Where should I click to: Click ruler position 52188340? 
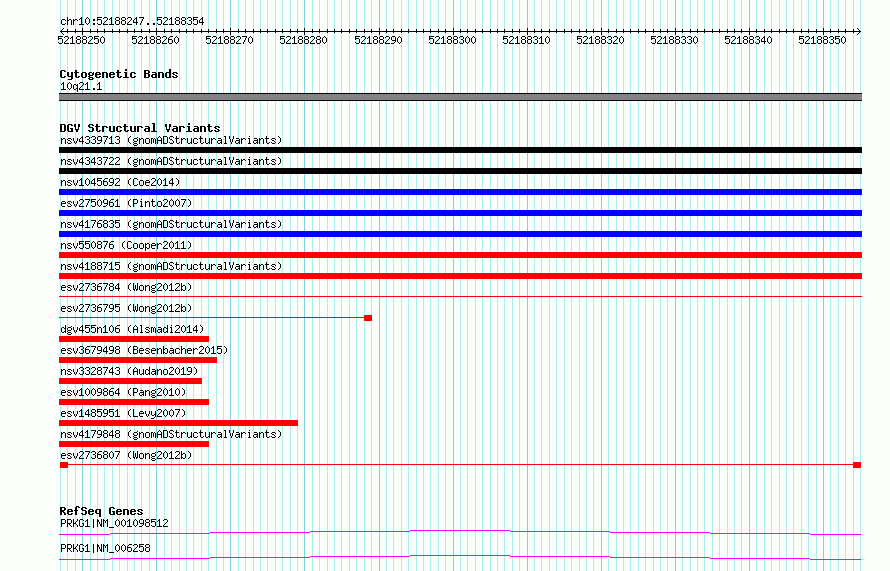748,40
